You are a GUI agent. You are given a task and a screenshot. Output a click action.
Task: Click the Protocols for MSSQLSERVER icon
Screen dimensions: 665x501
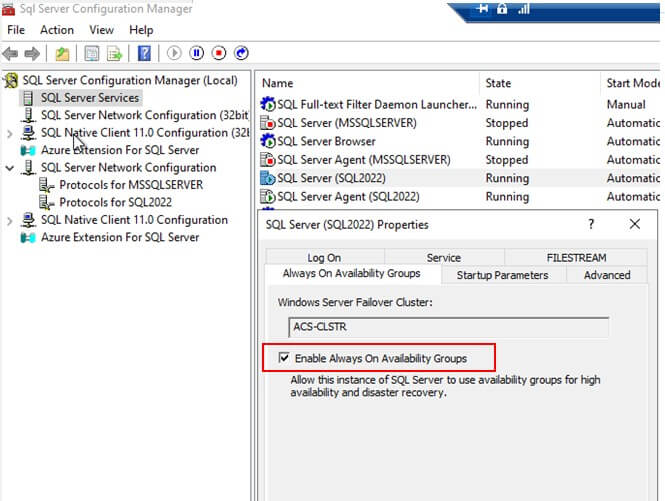click(x=46, y=185)
